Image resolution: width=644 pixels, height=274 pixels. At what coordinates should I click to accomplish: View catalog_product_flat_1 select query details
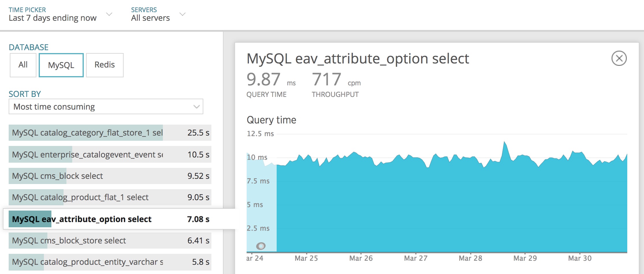(x=110, y=197)
